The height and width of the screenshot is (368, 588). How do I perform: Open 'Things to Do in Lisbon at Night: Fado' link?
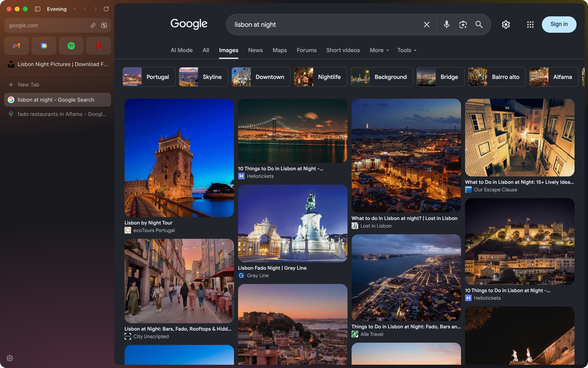tap(406, 327)
